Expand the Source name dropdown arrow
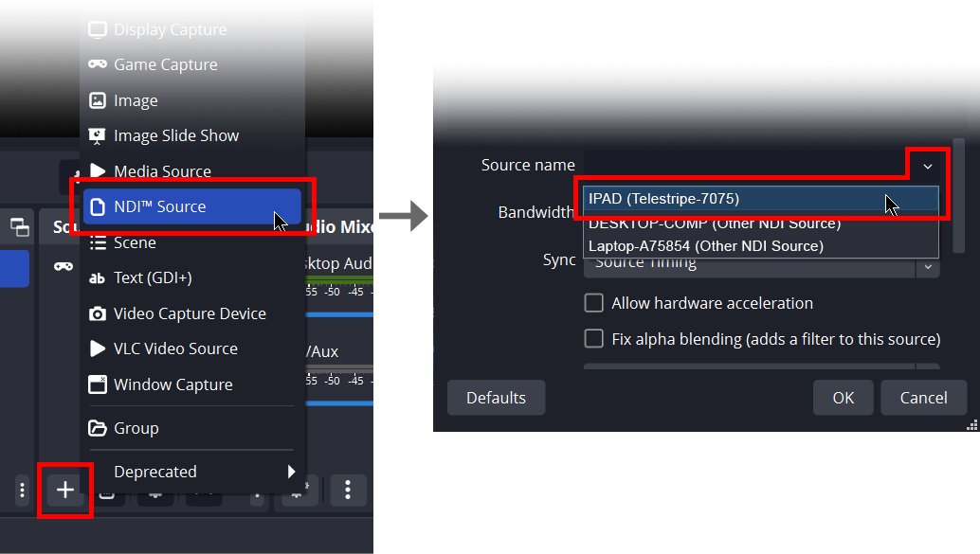The width and height of the screenshot is (980, 554). (928, 166)
